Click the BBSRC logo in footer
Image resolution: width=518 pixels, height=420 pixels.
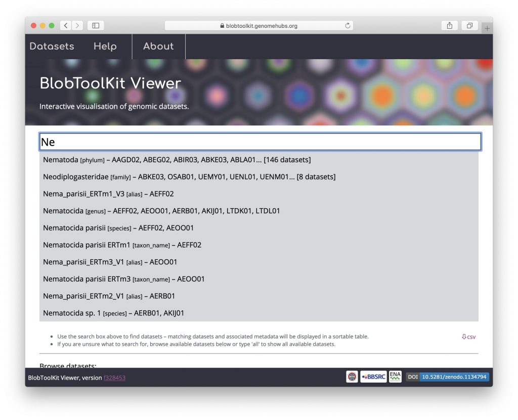(x=373, y=377)
